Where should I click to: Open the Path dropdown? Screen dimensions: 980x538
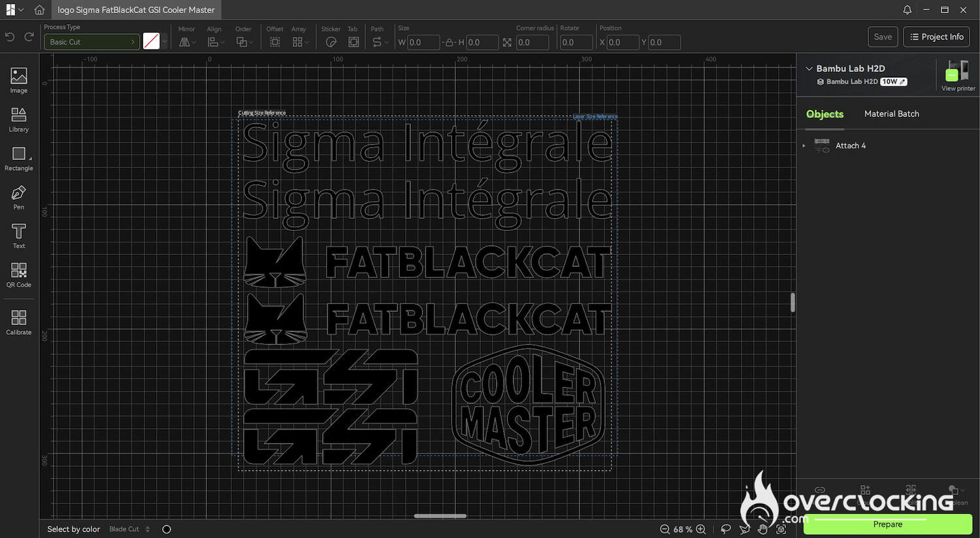click(x=380, y=42)
